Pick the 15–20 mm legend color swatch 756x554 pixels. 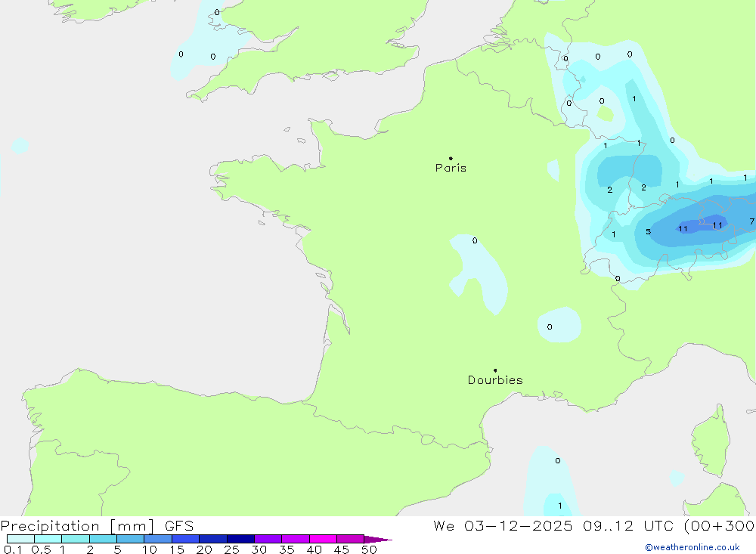pos(185,539)
